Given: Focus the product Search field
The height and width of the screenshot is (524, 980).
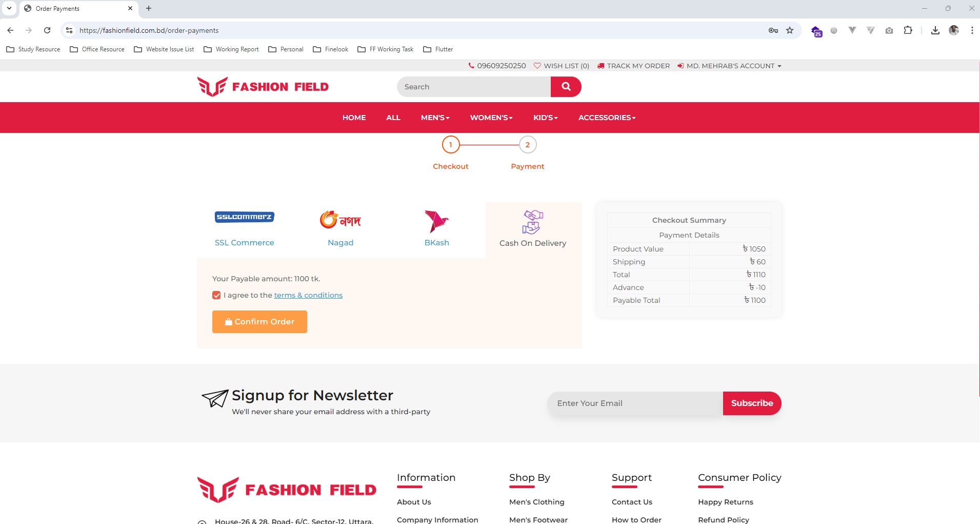Looking at the screenshot, I should pyautogui.click(x=474, y=87).
